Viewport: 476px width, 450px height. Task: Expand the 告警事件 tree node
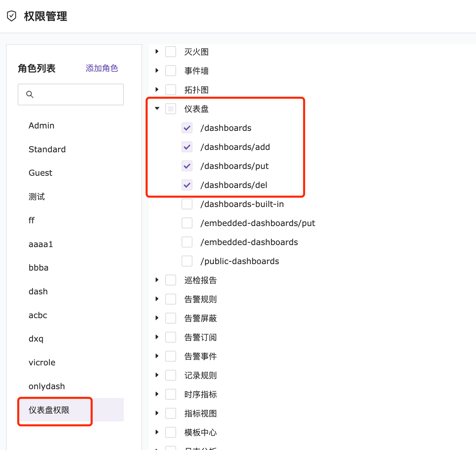tap(157, 356)
